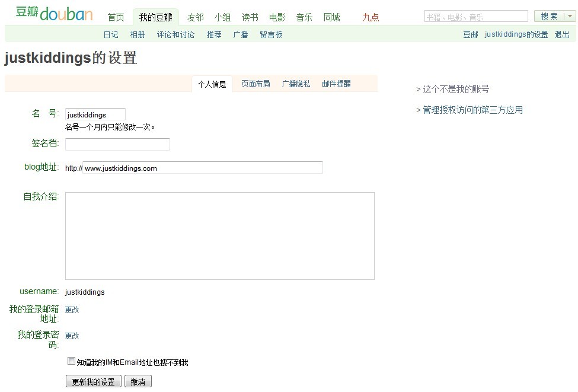The width and height of the screenshot is (578, 392).
Task: Click into the 签名档 signature field
Action: [117, 145]
